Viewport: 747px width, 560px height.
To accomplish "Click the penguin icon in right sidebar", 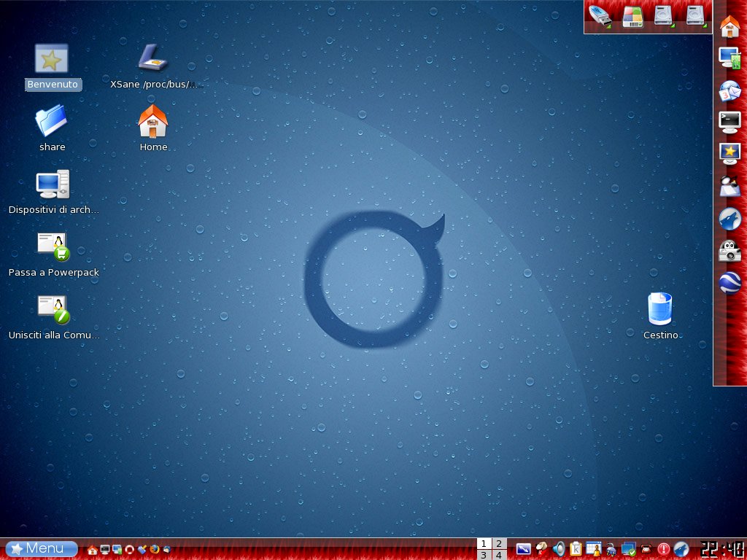I will pos(729,186).
